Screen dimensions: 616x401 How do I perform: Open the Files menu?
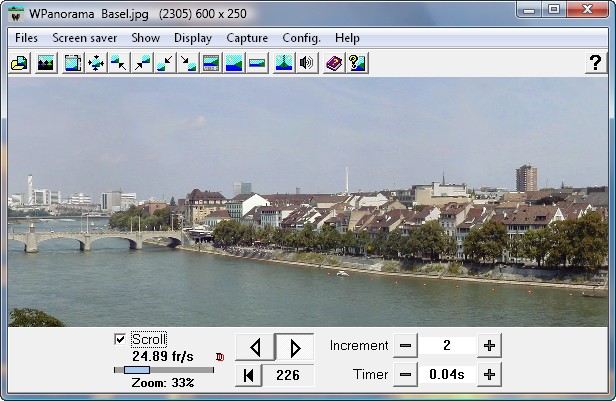coord(26,38)
